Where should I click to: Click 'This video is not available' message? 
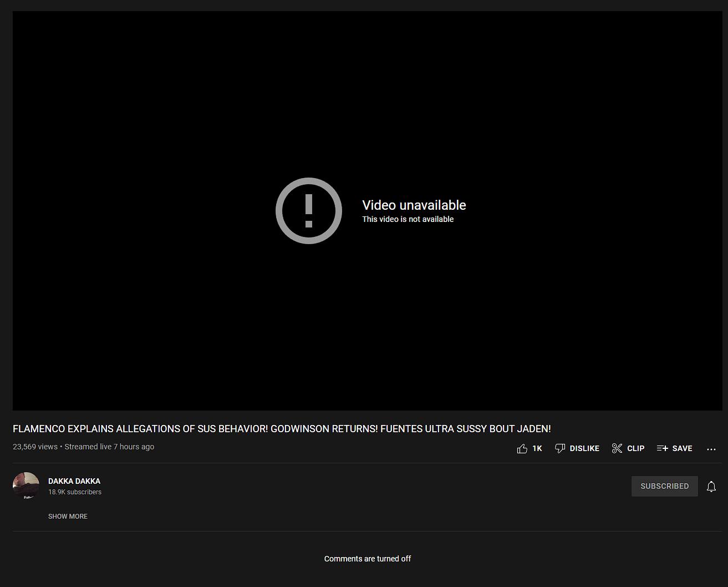click(408, 219)
